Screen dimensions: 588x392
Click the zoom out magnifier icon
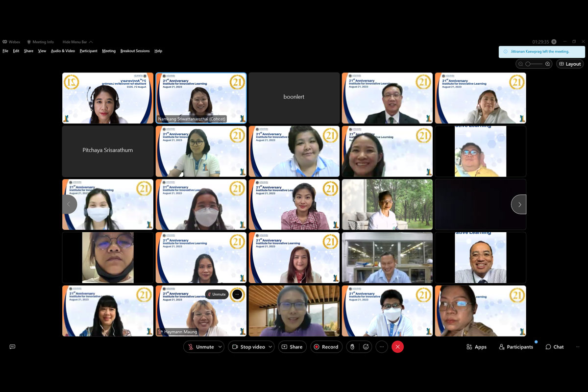point(520,64)
